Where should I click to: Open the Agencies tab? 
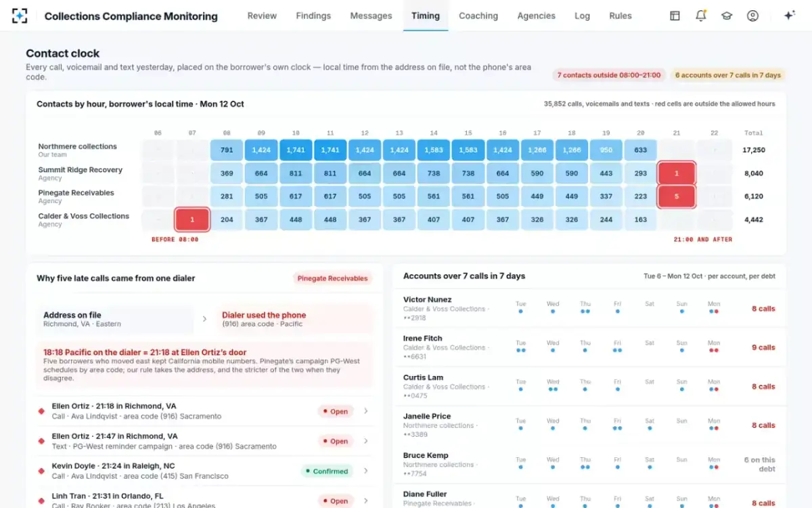point(536,16)
